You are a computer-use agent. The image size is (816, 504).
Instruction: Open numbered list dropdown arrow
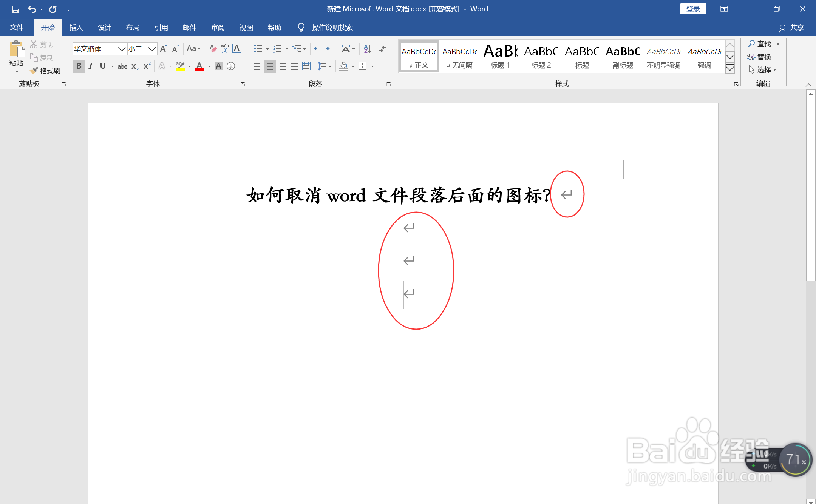(x=287, y=49)
